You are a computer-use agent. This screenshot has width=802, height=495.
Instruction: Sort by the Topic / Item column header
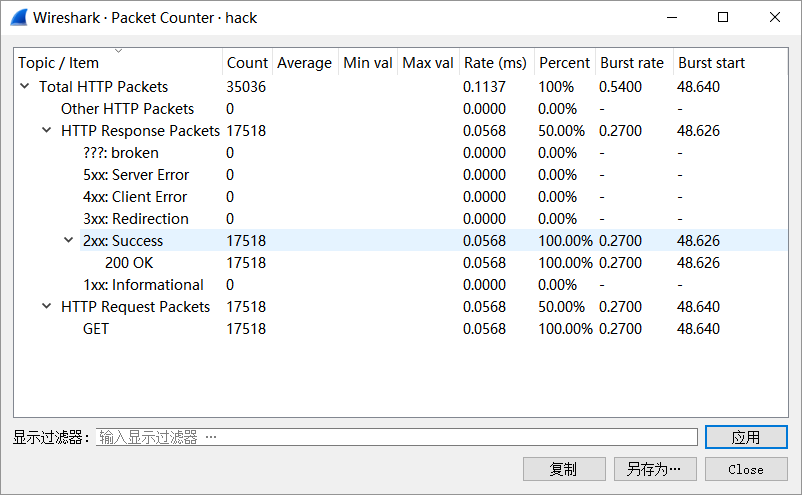coord(60,63)
